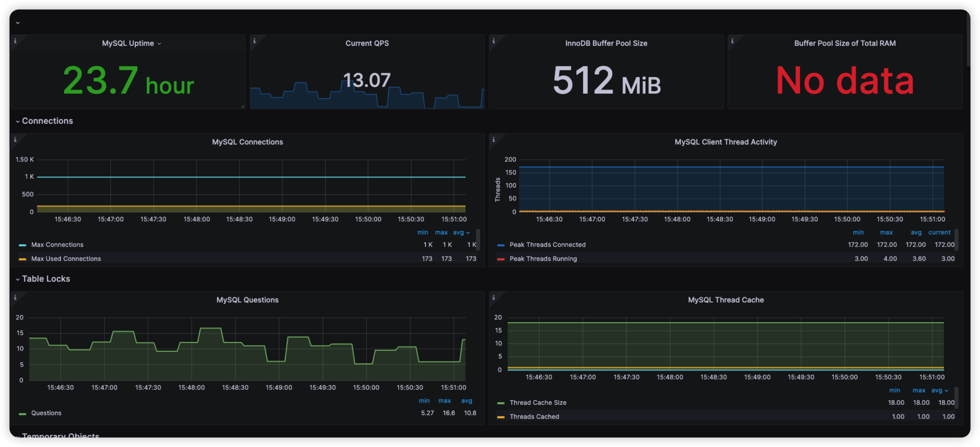Click the InnoDB Buffer Pool Size title
The width and height of the screenshot is (980, 447).
click(606, 43)
